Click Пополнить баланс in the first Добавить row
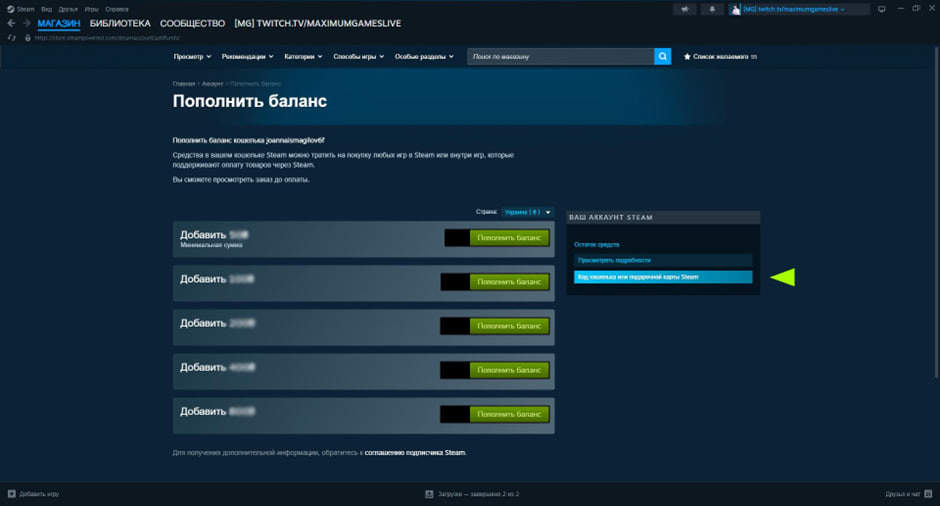This screenshot has width=940, height=506. point(509,238)
